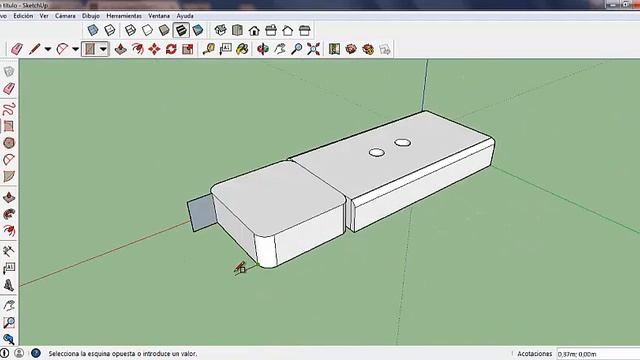This screenshot has height=360, width=640.
Task: Select the Rotate tool
Action: 171,49
